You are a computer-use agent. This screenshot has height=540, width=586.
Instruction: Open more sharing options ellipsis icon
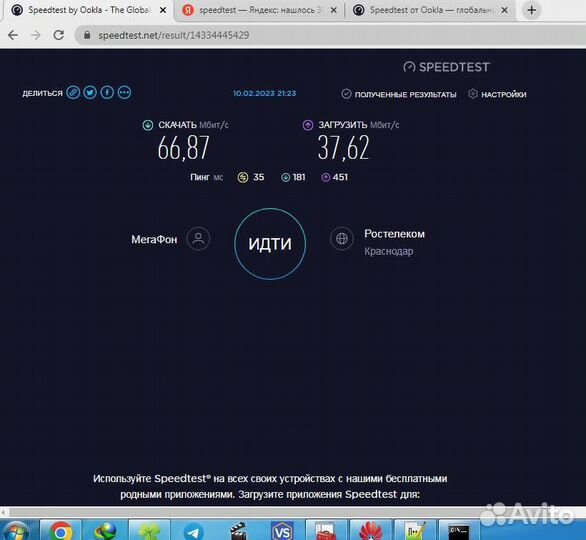[x=124, y=92]
